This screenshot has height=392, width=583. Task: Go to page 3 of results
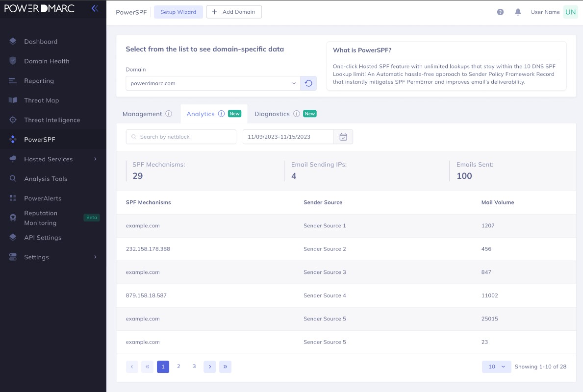pos(194,367)
